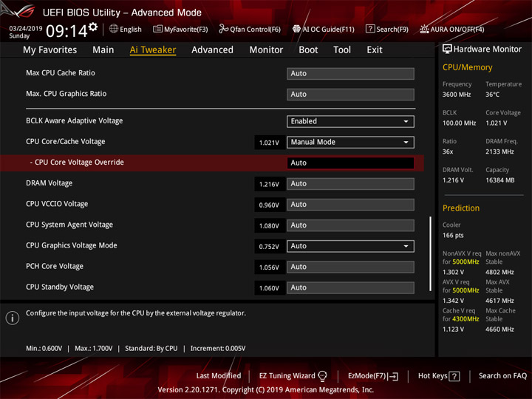This screenshot has width=532, height=399.
Task: Open CPU Core/Cache Voltage Manual Mode dropdown
Action: click(350, 142)
